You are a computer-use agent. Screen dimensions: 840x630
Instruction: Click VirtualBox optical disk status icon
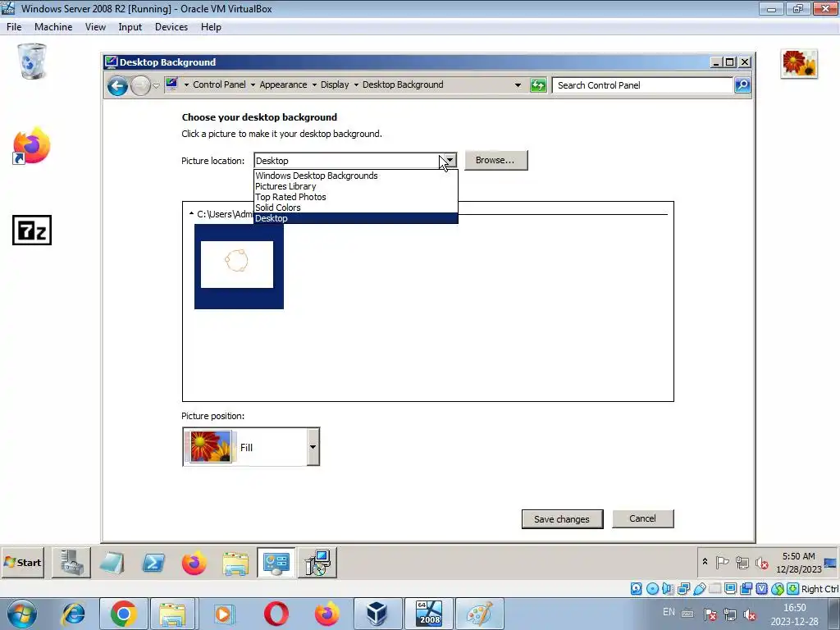(652, 589)
